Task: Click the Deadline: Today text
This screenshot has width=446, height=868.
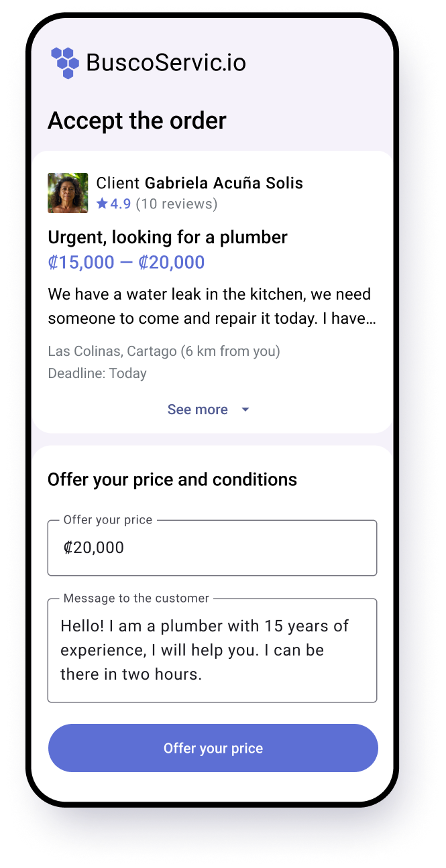Action: [97, 373]
